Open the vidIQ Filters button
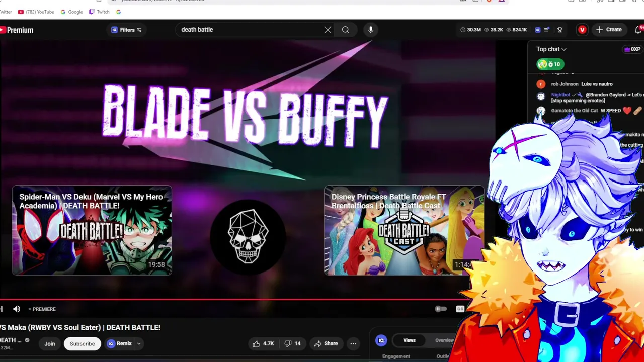The width and height of the screenshot is (644, 362). click(x=126, y=30)
